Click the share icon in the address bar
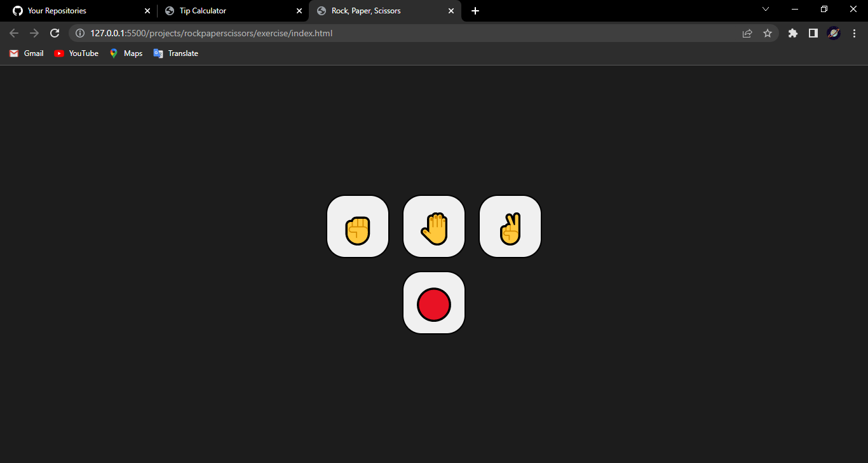Screen dimensions: 868x463 (747, 33)
